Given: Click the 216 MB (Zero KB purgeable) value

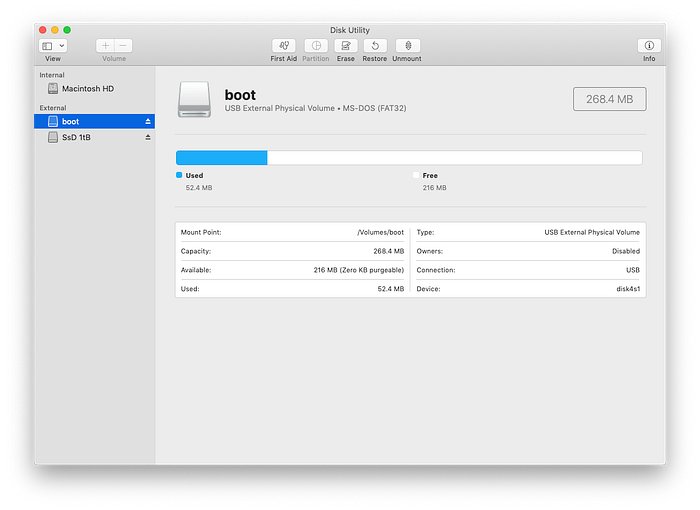Looking at the screenshot, I should coord(358,270).
